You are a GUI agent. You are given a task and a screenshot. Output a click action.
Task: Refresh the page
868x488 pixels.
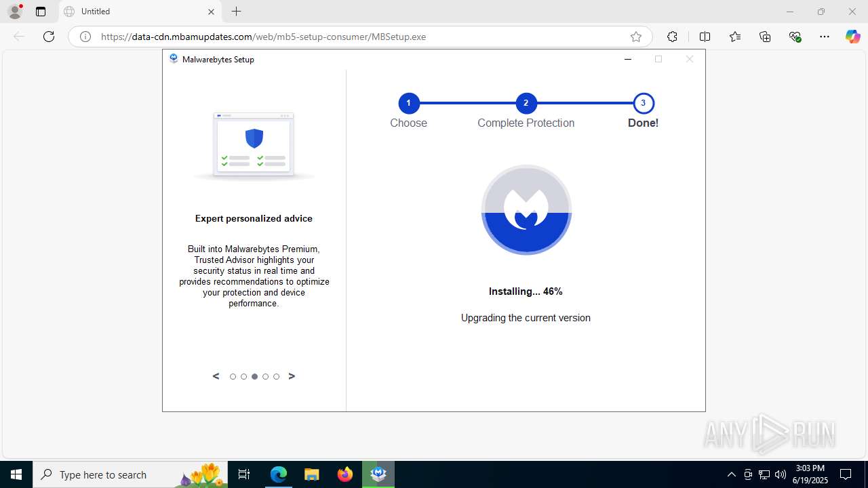tap(49, 37)
